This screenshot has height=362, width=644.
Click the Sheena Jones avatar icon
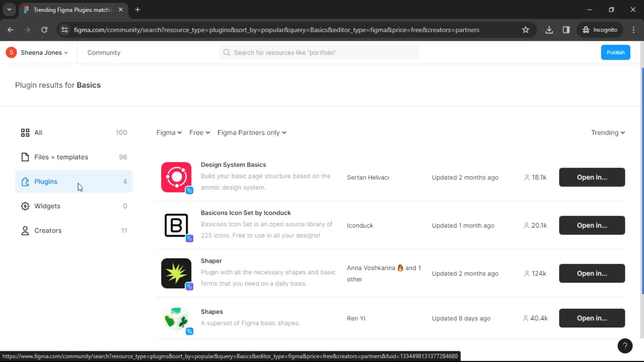11,53
